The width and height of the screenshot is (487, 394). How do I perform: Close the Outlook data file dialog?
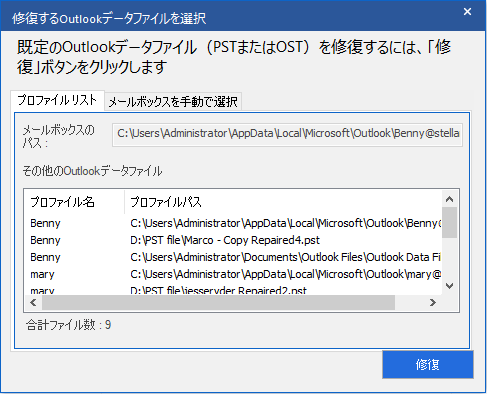(467, 12)
